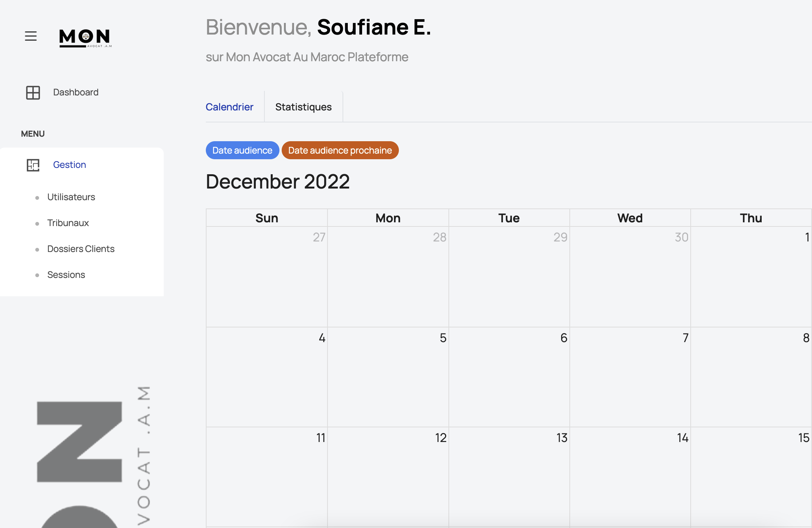Click the Dashboard grid icon
Image resolution: width=812 pixels, height=528 pixels.
33,92
